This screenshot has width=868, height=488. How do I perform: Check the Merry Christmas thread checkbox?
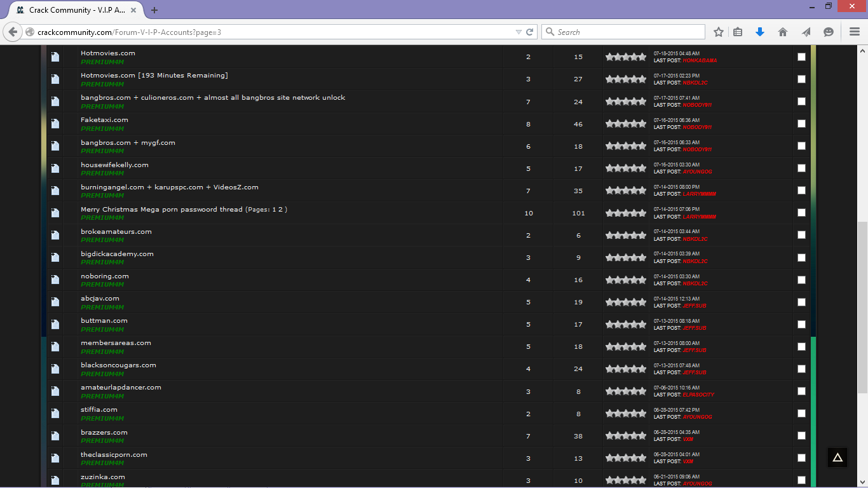[801, 213]
